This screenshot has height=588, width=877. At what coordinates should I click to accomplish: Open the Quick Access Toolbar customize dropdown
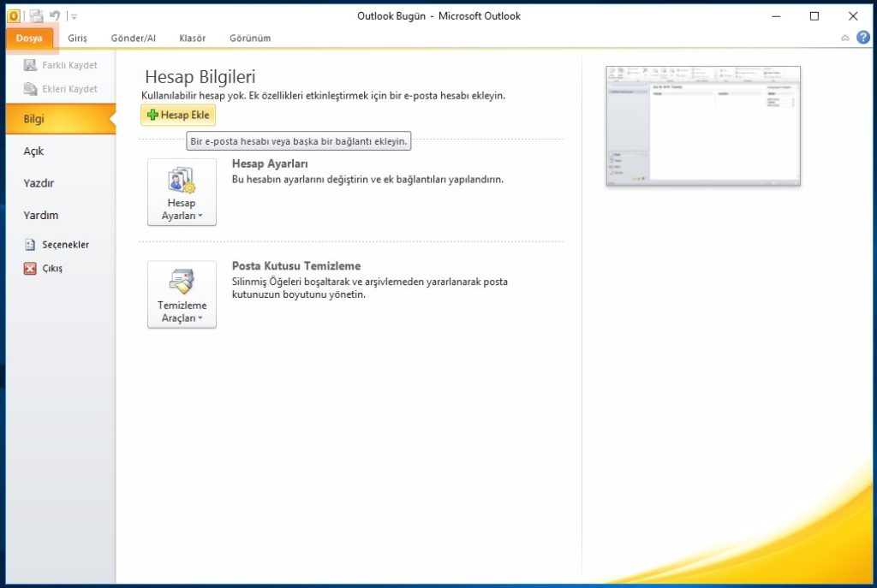click(x=74, y=17)
